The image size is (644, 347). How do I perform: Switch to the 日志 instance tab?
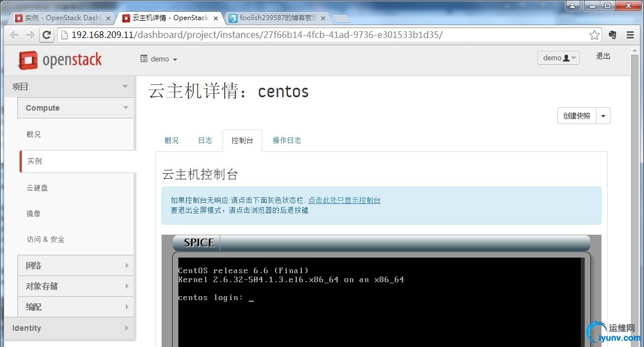(x=205, y=140)
